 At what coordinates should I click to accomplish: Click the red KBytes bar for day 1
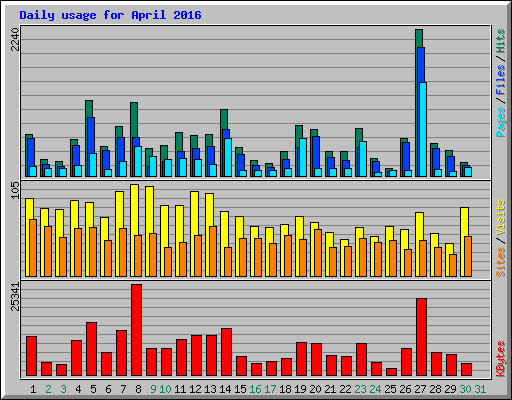(32, 356)
